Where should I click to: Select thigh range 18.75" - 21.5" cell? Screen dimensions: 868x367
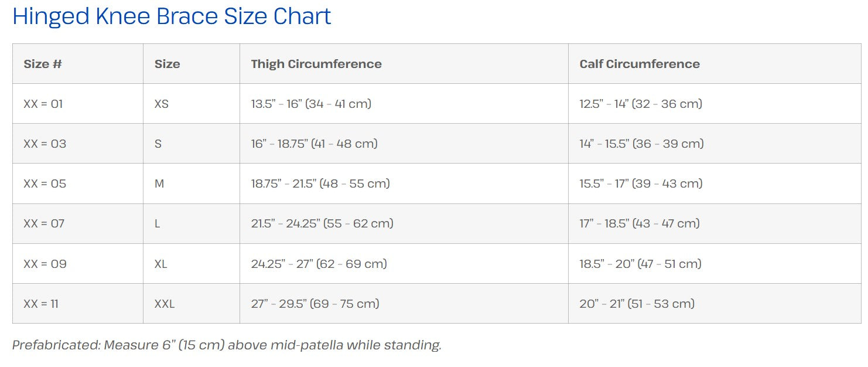point(320,183)
